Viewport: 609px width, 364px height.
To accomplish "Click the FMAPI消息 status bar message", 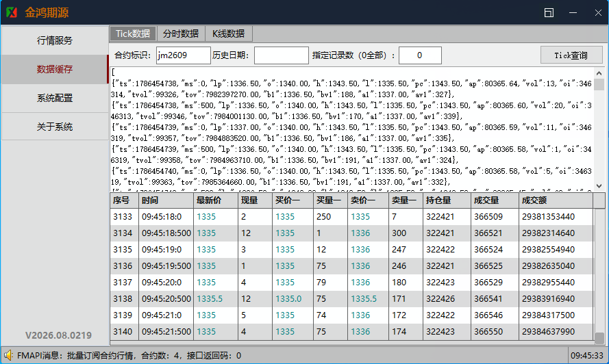I will [129, 356].
